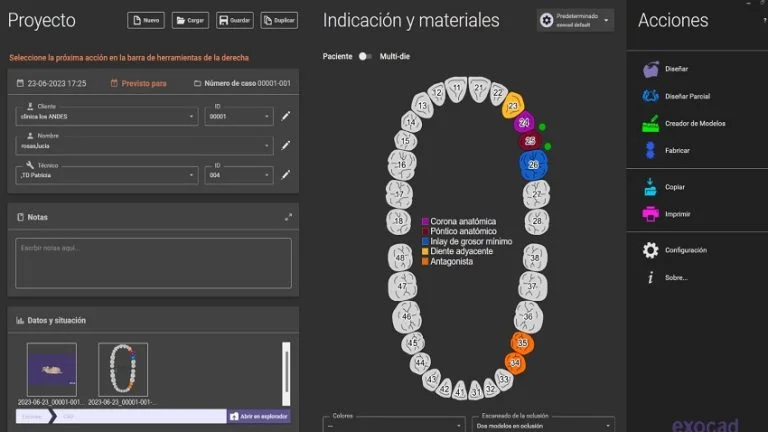Viewport: 768px width, 432px height.
Task: Open Diseñar Parcial from the actions panel
Action: tap(650, 97)
